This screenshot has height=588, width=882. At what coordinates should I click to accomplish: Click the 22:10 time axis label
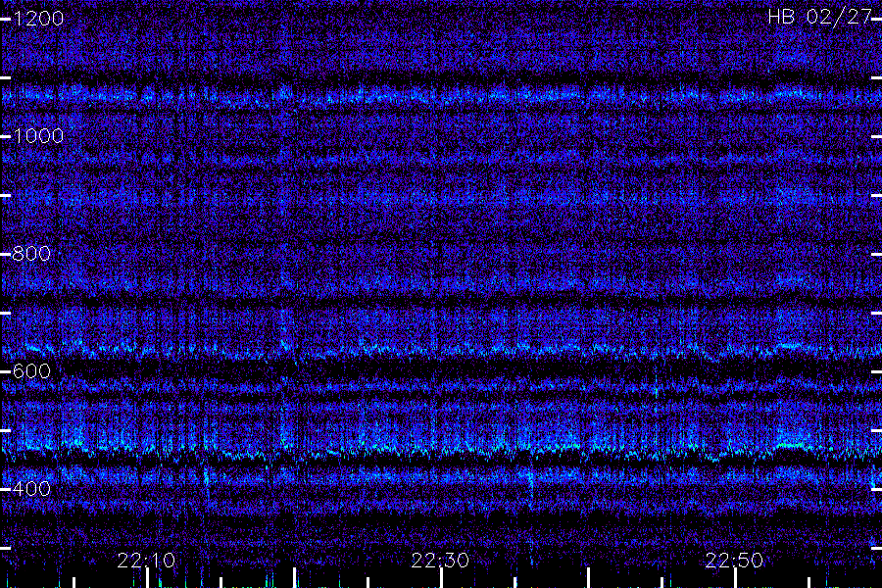[x=146, y=561]
